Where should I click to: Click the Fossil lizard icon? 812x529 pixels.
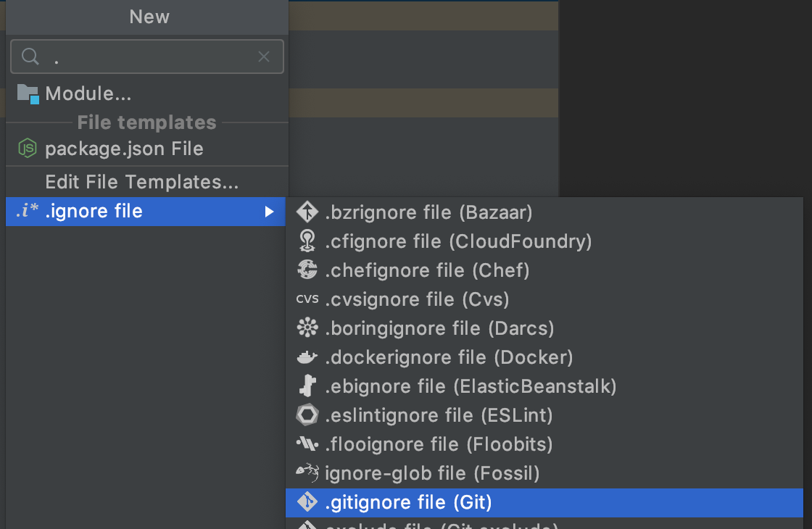pyautogui.click(x=307, y=472)
